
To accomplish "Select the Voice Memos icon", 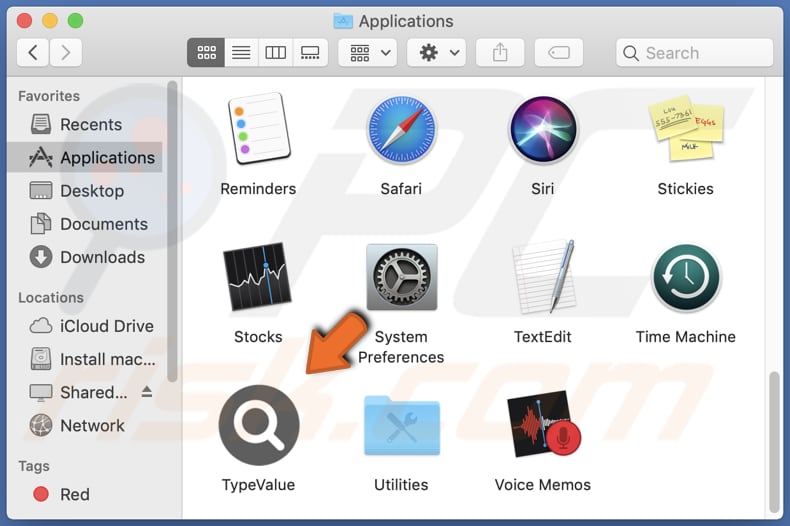I will tap(544, 424).
